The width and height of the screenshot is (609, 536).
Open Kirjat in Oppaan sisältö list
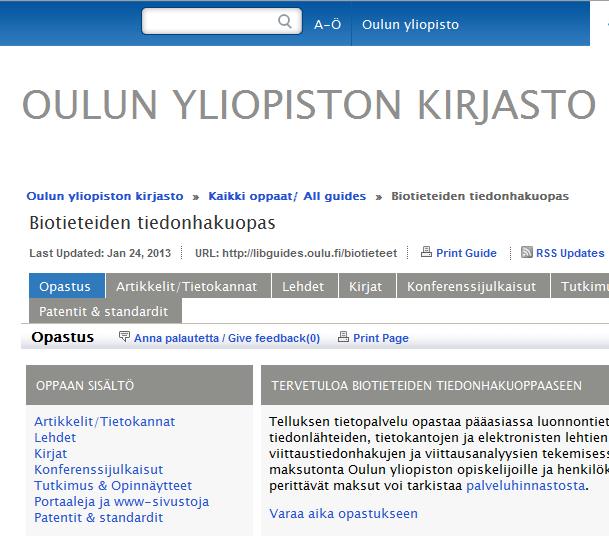(50, 454)
